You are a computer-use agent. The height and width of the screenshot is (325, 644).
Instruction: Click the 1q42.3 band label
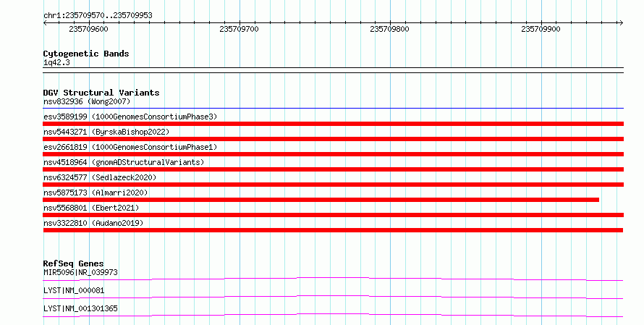56,62
